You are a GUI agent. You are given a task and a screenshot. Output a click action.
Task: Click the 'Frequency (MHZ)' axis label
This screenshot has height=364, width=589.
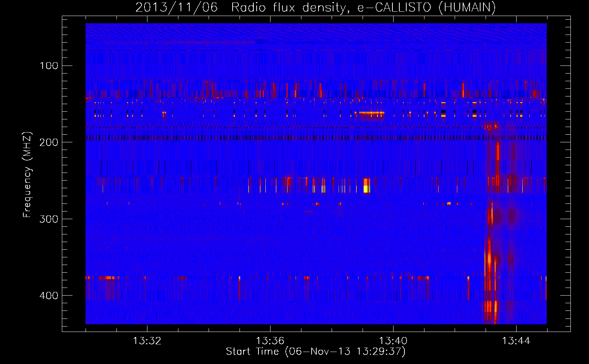click(x=27, y=175)
